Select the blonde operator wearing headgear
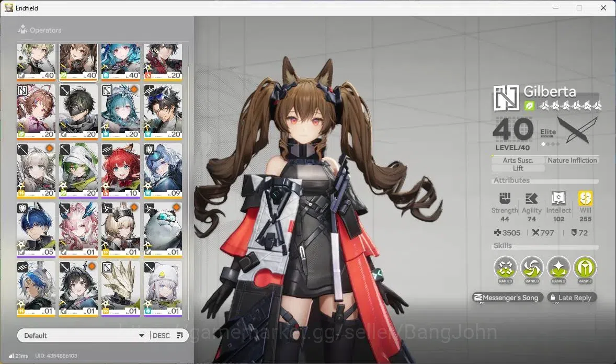The width and height of the screenshot is (616, 364). (121, 230)
